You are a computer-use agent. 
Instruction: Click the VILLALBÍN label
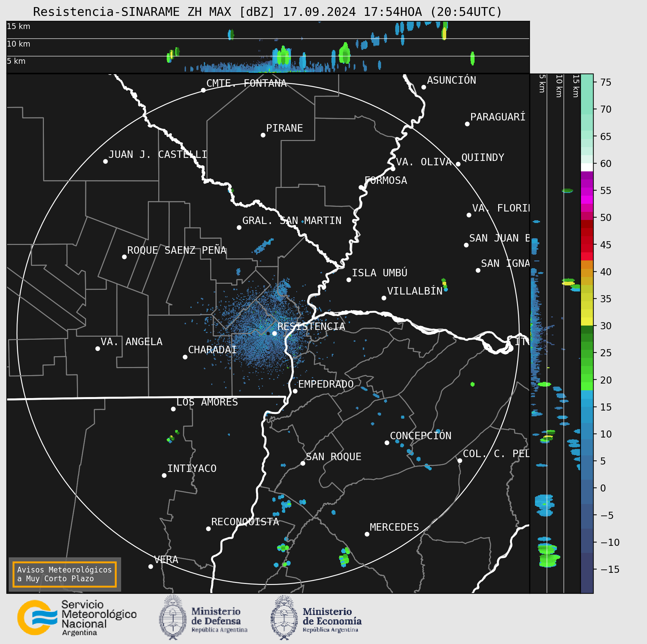(x=415, y=291)
